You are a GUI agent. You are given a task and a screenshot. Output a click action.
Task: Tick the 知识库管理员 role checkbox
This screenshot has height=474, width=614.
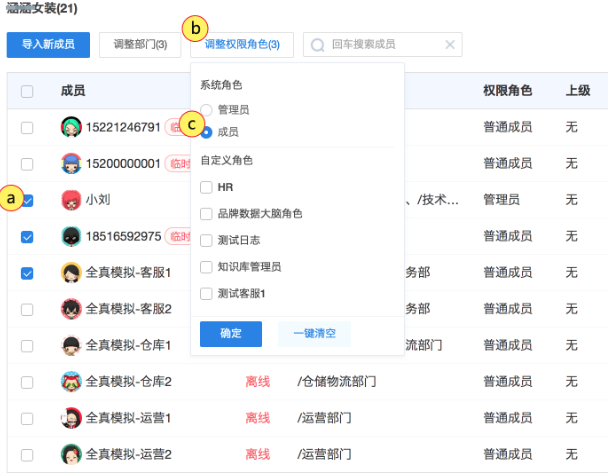pyautogui.click(x=206, y=267)
